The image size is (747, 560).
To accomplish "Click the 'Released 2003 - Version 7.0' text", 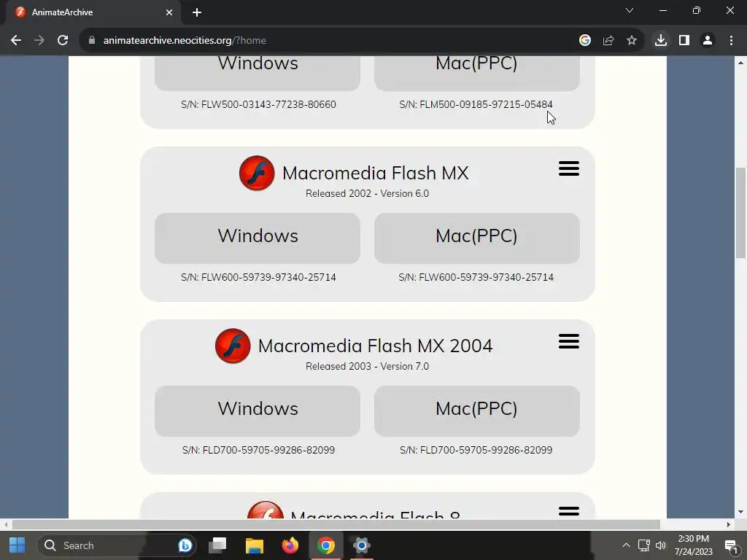I will [368, 366].
